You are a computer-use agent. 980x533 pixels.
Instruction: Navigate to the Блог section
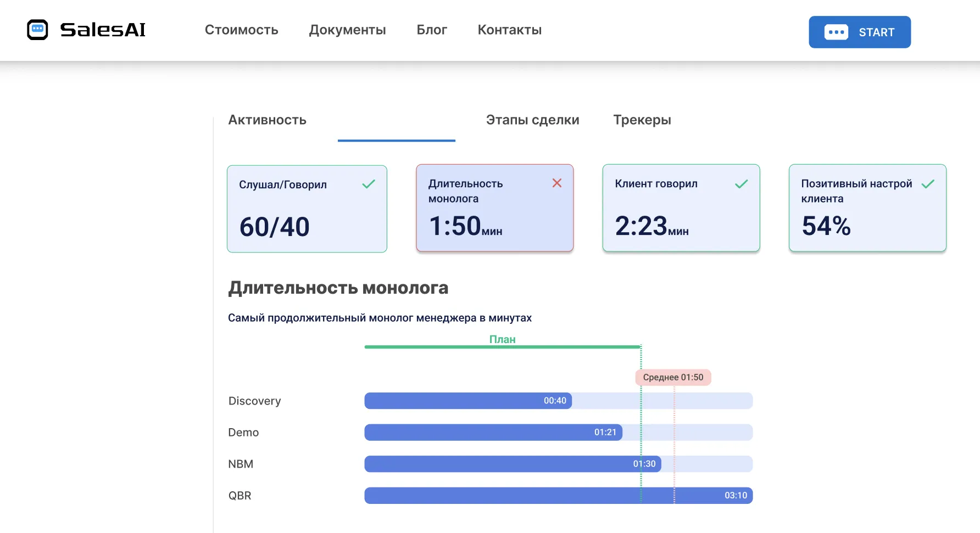[x=432, y=30]
